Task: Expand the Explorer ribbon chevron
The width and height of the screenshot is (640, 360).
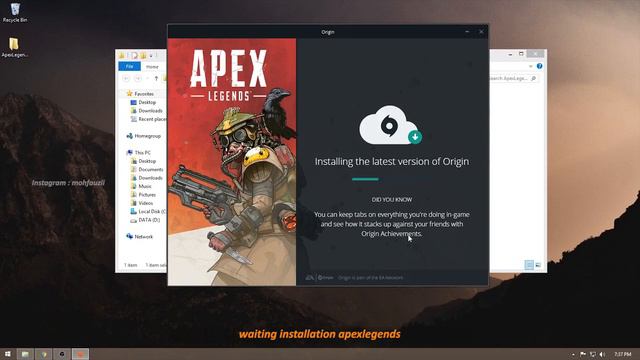Action: point(531,66)
